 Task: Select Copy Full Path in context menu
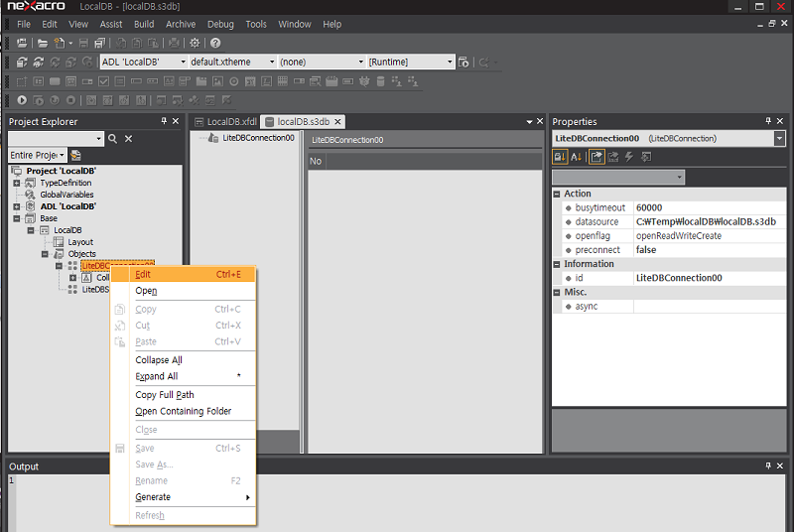pyautogui.click(x=183, y=394)
